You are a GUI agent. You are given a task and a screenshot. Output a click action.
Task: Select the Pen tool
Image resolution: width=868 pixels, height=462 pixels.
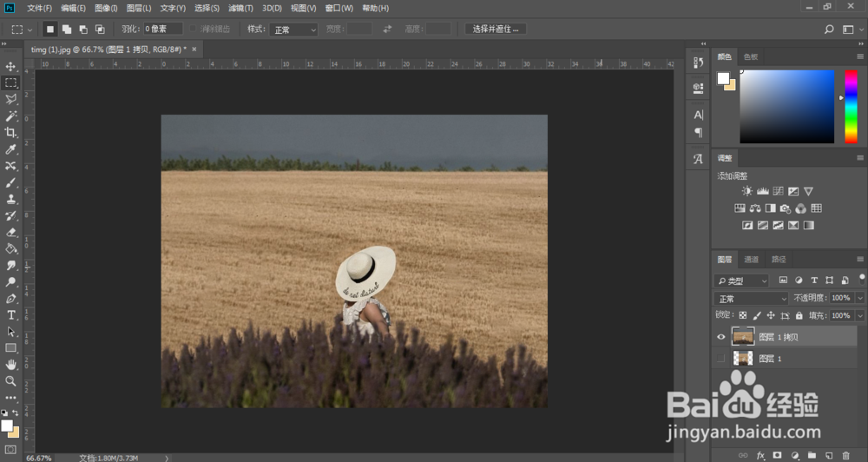10,299
